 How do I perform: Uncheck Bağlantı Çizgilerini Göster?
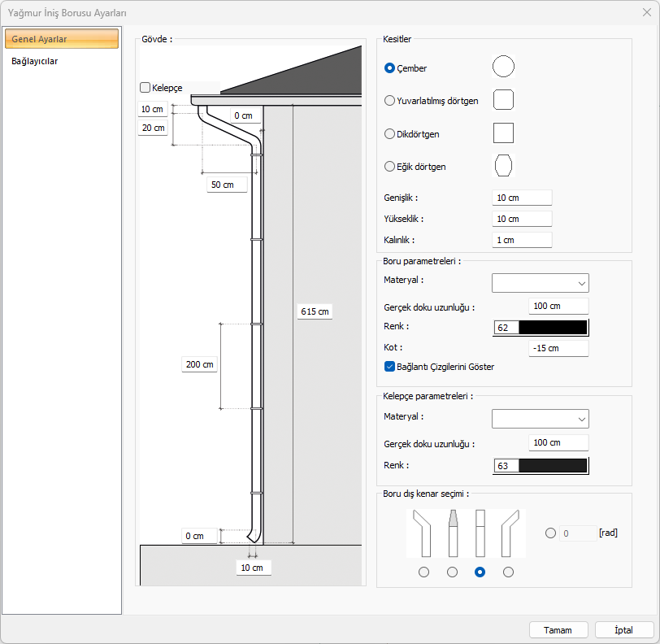pos(390,367)
